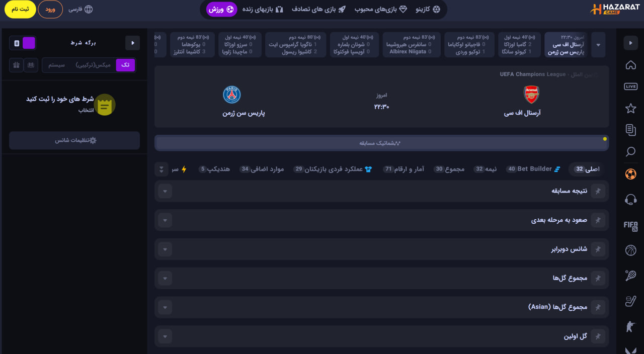This screenshot has width=644, height=354.
Task: Open the documents icon in sidebar
Action: 630,130
